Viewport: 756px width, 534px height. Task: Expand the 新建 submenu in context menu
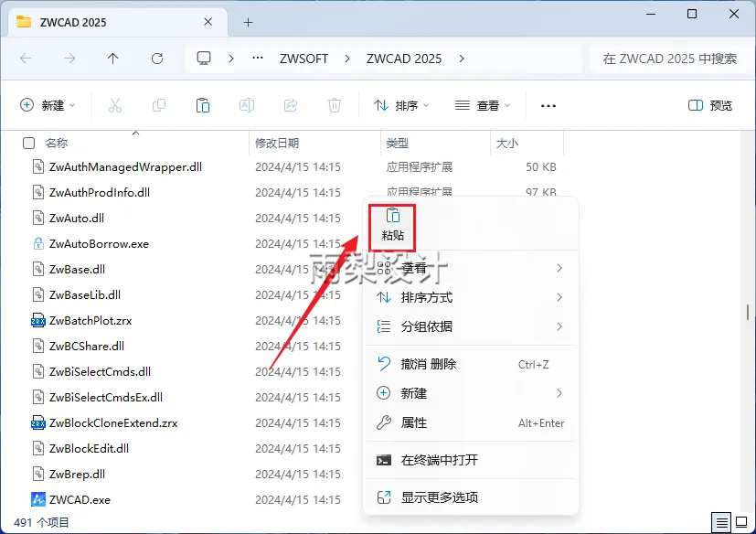click(x=471, y=393)
